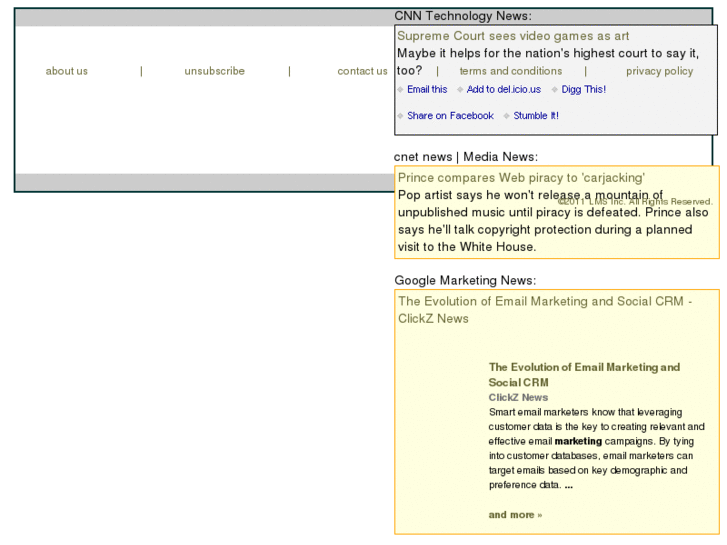Image resolution: width=727 pixels, height=545 pixels.
Task: Click the 'Smart email marketers know' snippet text
Action: tap(597, 449)
